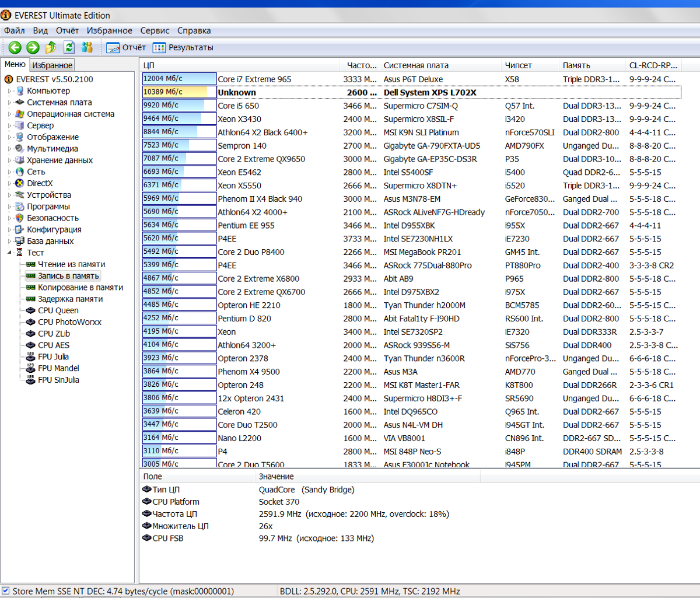Sort by the Системная плата column header

pos(440,65)
